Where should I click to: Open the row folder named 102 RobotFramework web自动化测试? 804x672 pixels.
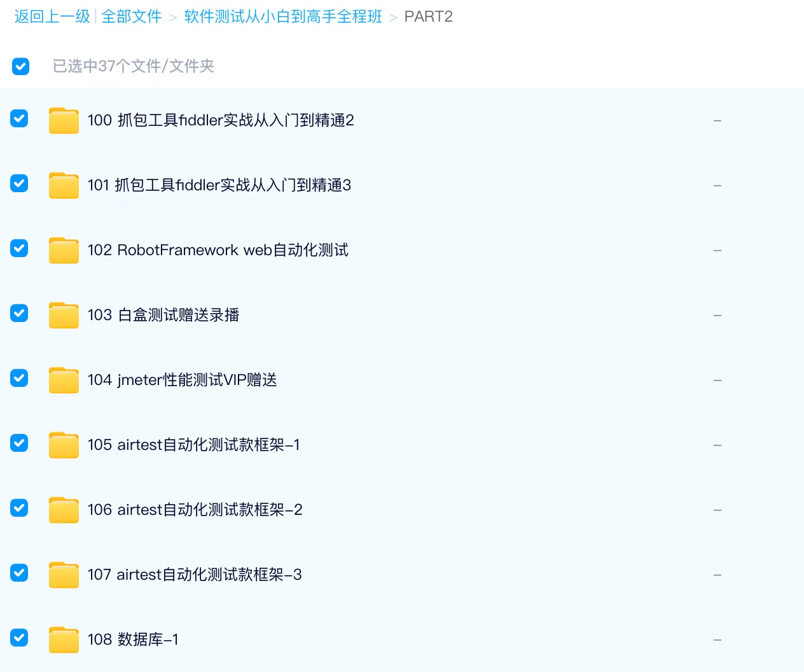[x=218, y=250]
